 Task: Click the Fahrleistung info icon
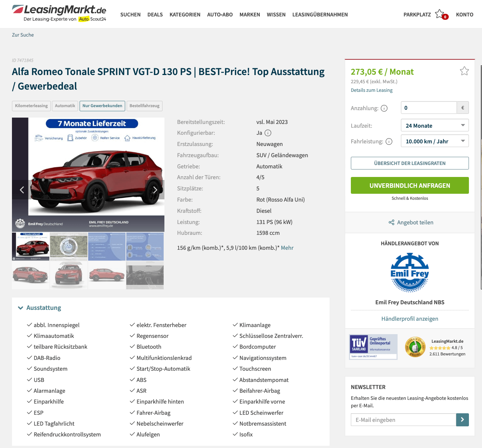(x=389, y=141)
